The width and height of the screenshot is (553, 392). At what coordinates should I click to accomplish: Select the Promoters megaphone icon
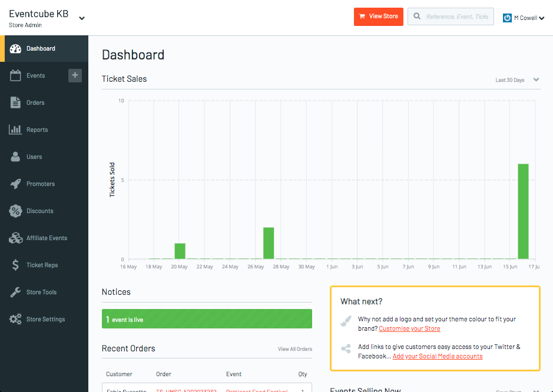pos(16,184)
